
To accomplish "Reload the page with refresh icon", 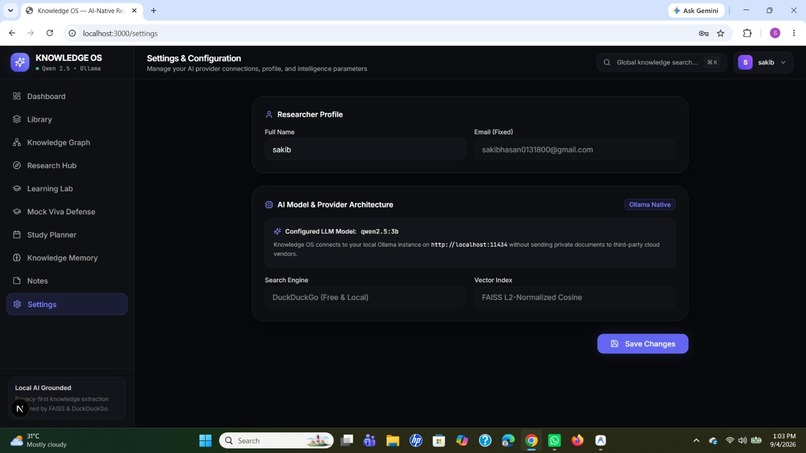I will 50,33.
